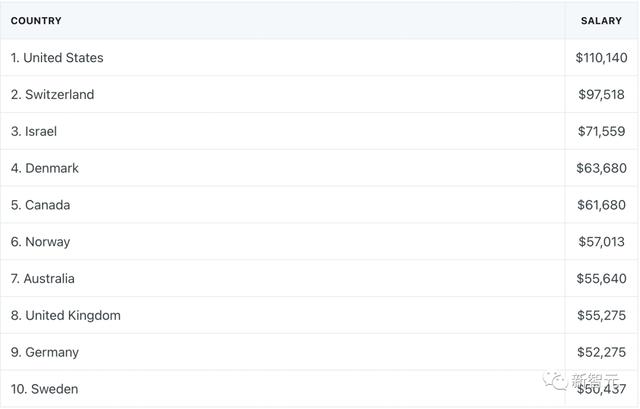The image size is (640, 409).
Task: Click Canada's $61,680 salary cell
Action: tap(601, 205)
